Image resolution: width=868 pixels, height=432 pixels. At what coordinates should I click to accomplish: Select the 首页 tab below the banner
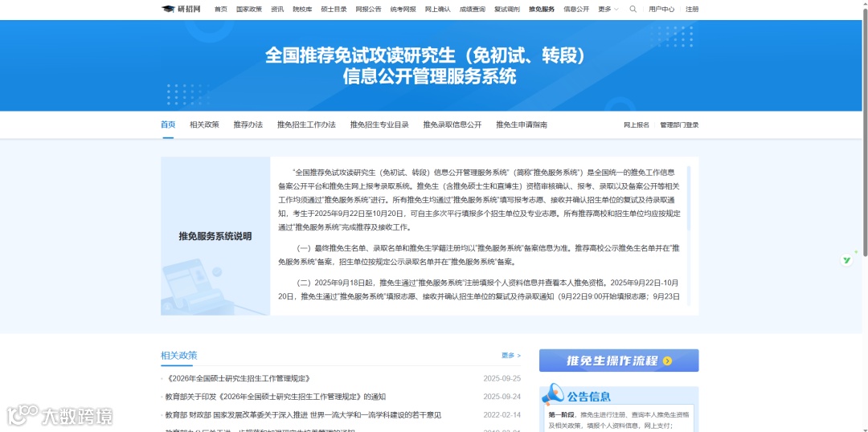click(168, 124)
